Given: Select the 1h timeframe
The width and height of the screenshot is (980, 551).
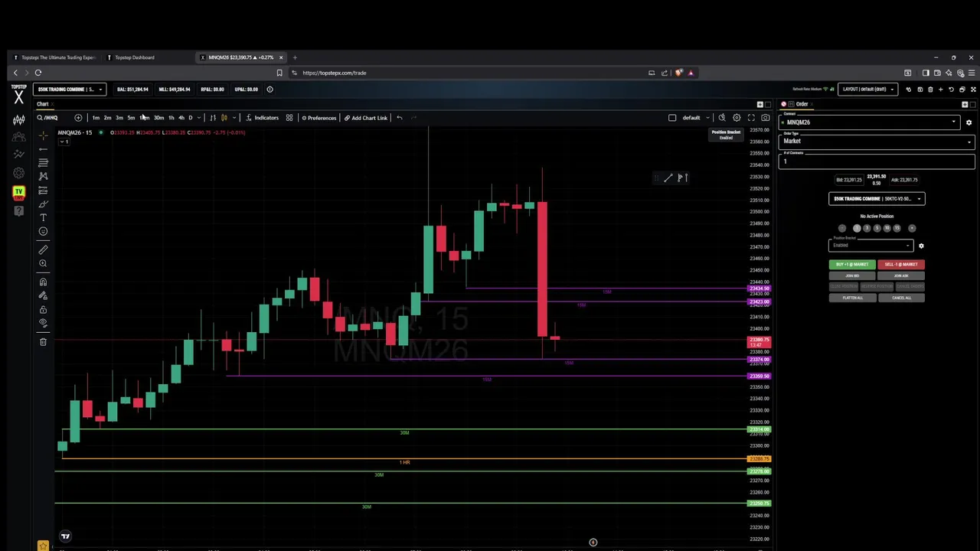Looking at the screenshot, I should pos(171,118).
